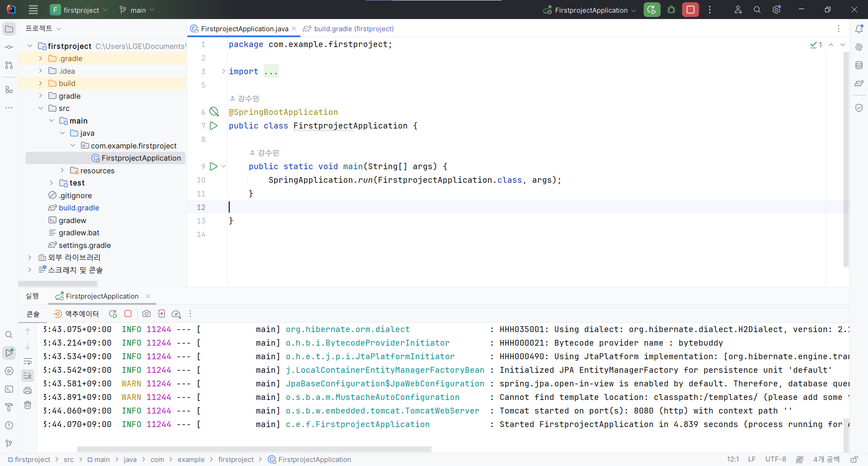Click UTF-8 encoding in status bar
The width and height of the screenshot is (868, 466).
click(776, 459)
